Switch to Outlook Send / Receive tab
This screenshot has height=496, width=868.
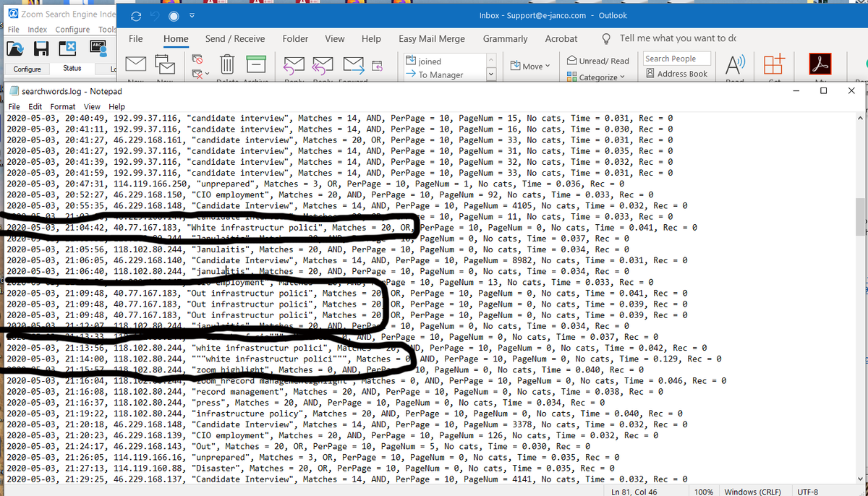pyautogui.click(x=235, y=39)
